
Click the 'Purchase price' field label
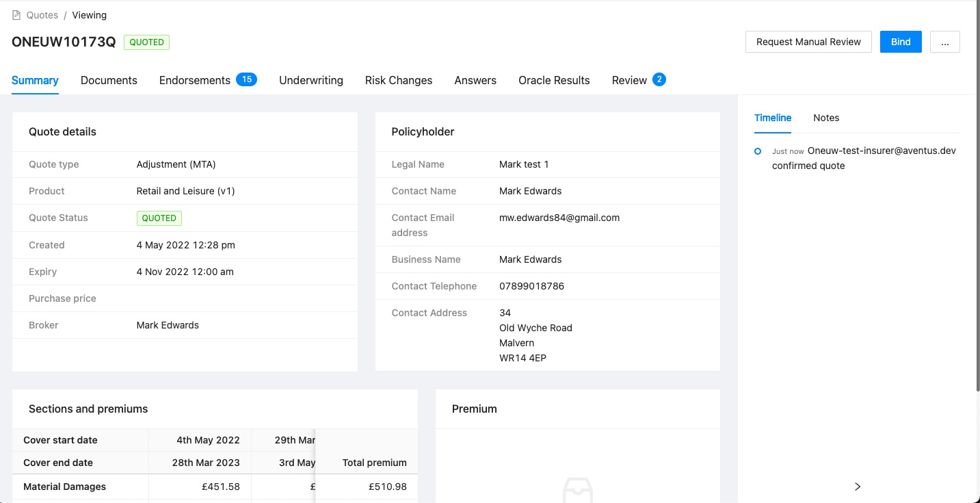click(62, 298)
